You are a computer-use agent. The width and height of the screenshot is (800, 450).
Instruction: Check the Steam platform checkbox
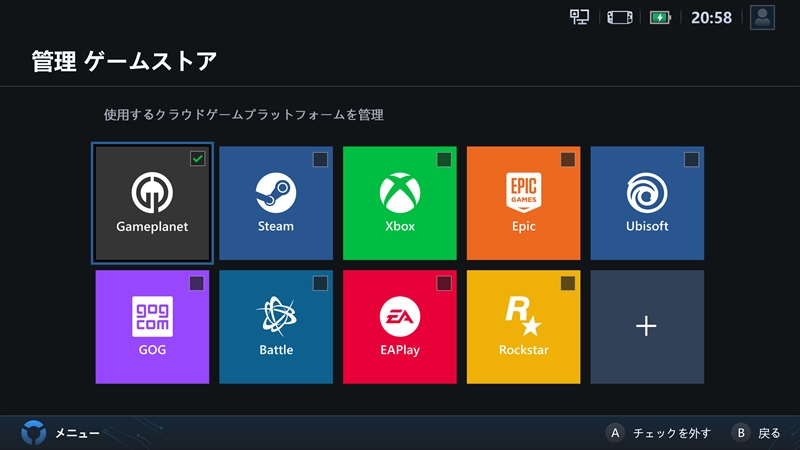[320, 160]
